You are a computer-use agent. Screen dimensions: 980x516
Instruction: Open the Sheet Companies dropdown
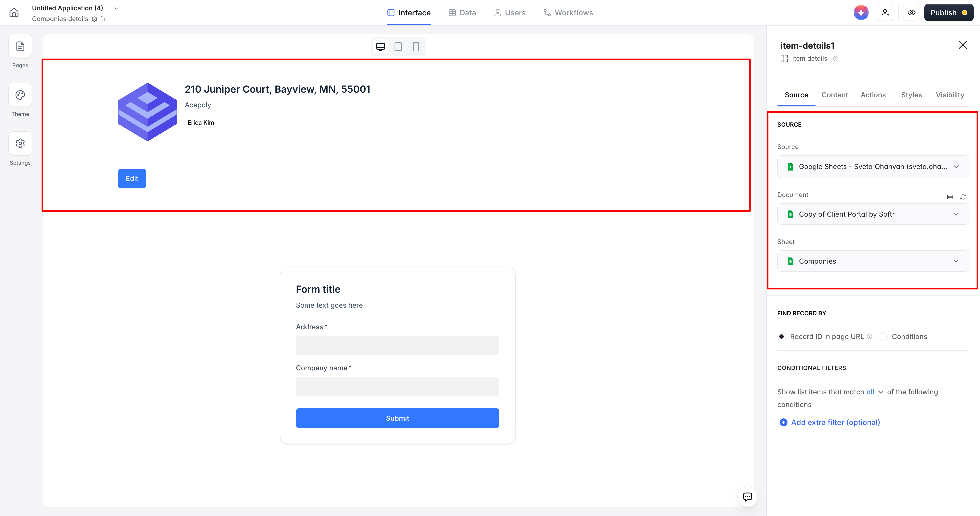pos(873,261)
